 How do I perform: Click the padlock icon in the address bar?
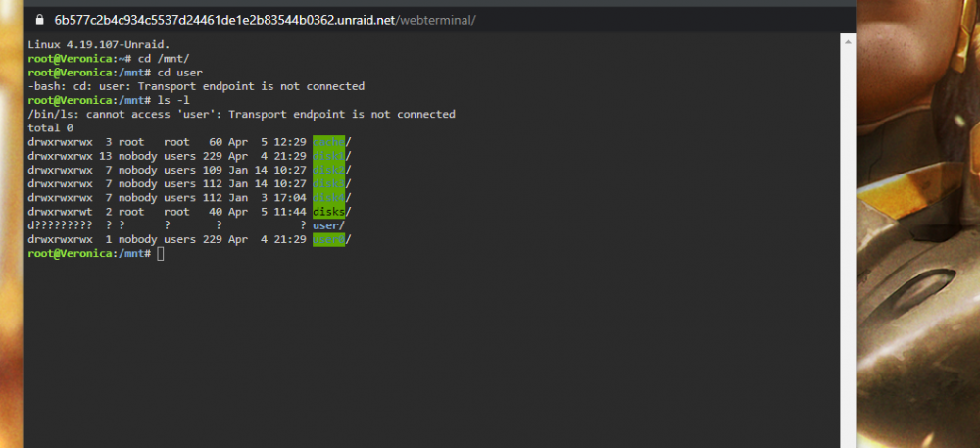[x=40, y=20]
